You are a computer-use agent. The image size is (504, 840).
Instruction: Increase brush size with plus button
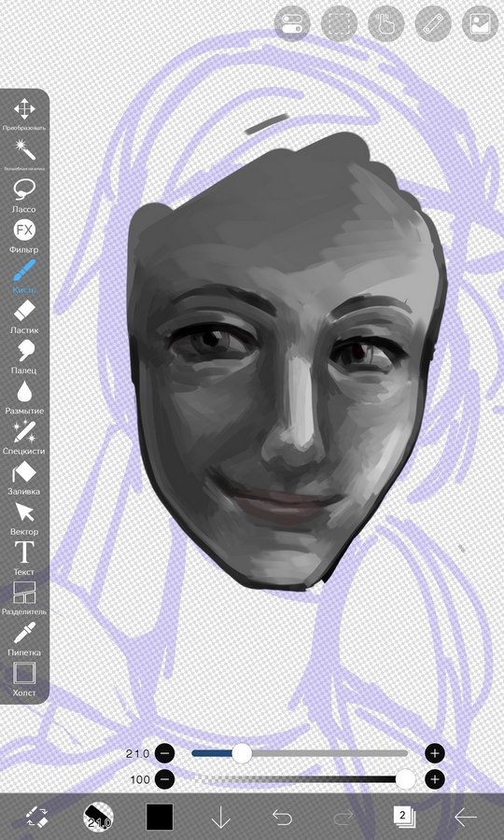tap(434, 753)
